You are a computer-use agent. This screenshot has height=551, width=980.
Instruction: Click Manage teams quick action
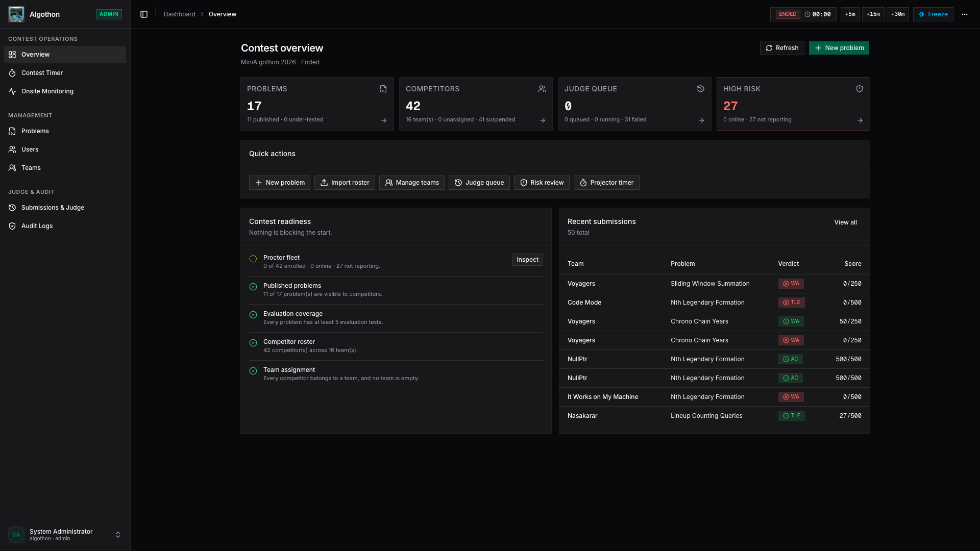click(x=411, y=183)
